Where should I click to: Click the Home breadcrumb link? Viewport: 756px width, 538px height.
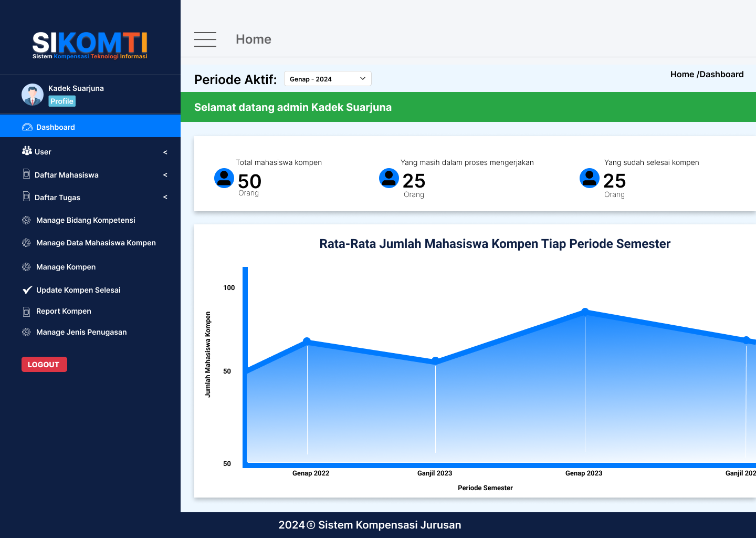click(x=682, y=74)
